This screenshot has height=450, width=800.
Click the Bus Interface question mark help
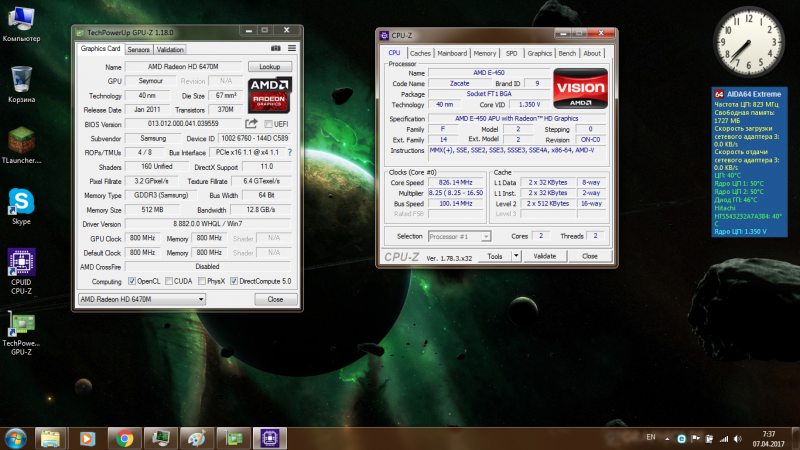point(290,152)
